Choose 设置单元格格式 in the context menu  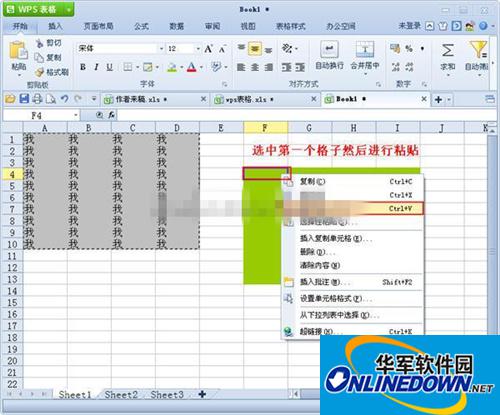point(353,299)
